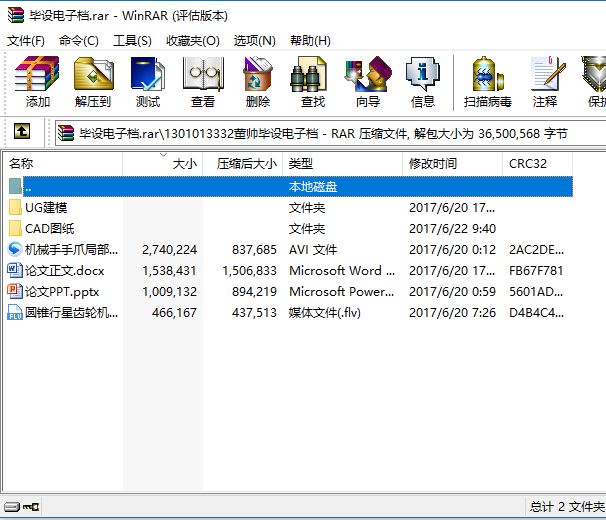Click the date 2017/6/20 7:26

click(x=453, y=312)
